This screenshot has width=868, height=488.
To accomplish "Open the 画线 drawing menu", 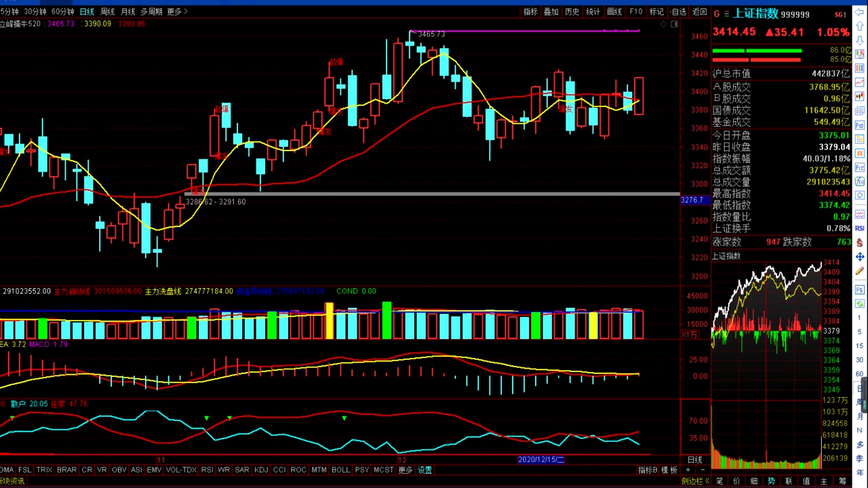I will click(x=614, y=12).
